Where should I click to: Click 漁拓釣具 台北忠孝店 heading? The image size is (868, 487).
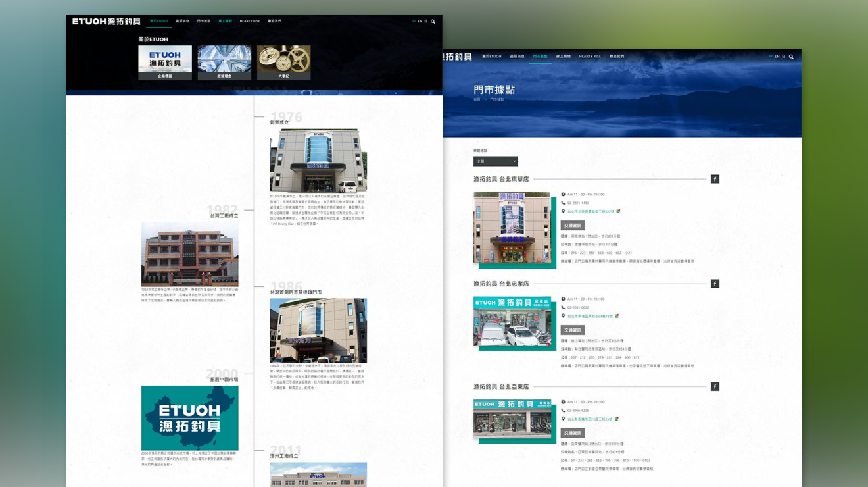coord(501,284)
